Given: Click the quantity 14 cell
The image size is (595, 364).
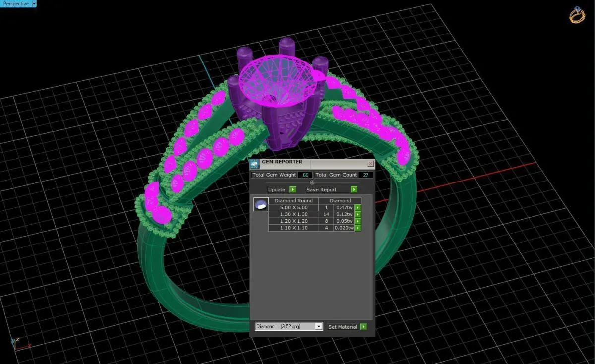Looking at the screenshot, I should pyautogui.click(x=326, y=214).
